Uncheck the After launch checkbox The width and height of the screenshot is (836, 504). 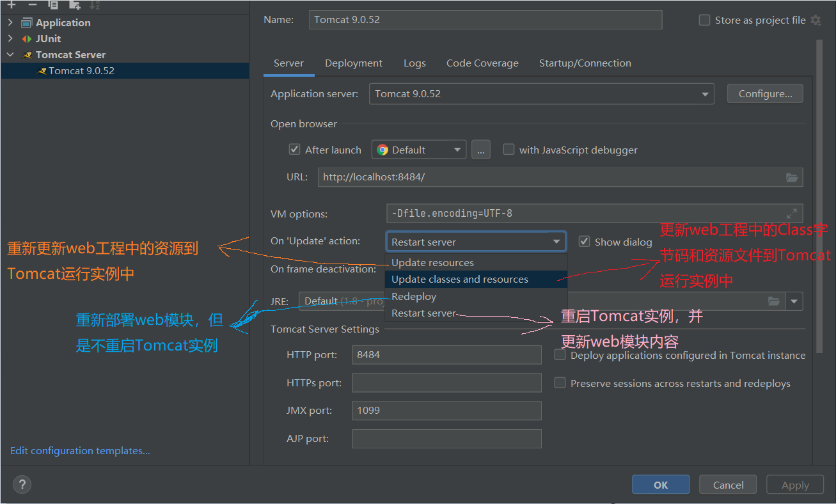tap(294, 150)
